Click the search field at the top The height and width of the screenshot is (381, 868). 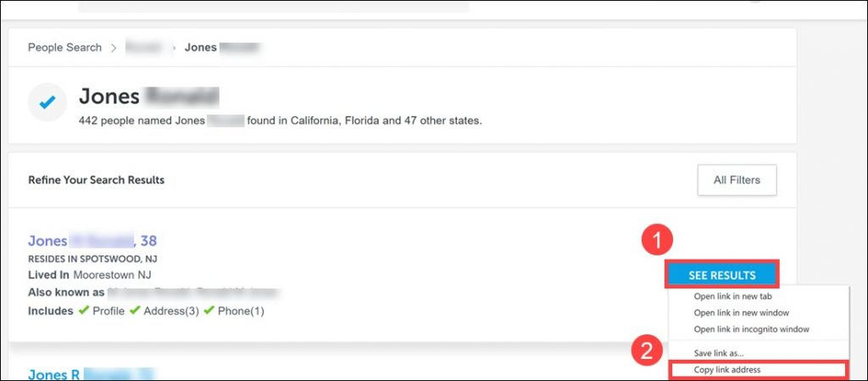pos(274,6)
